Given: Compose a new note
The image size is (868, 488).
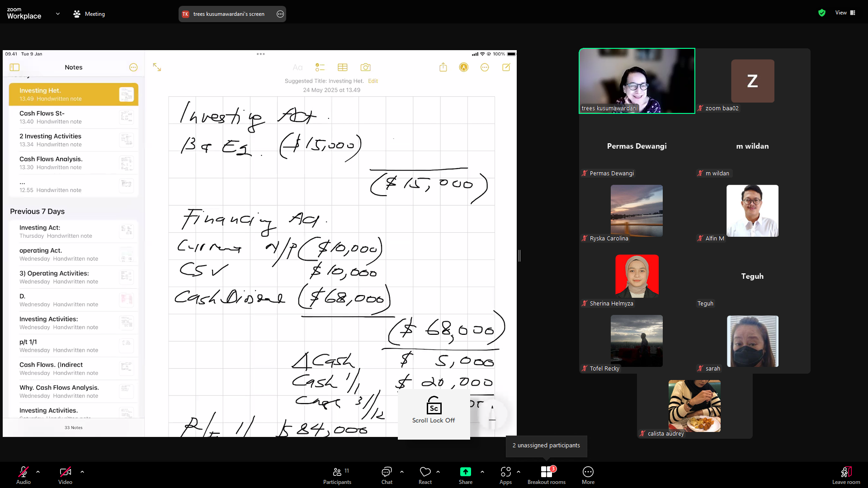Looking at the screenshot, I should pos(506,67).
